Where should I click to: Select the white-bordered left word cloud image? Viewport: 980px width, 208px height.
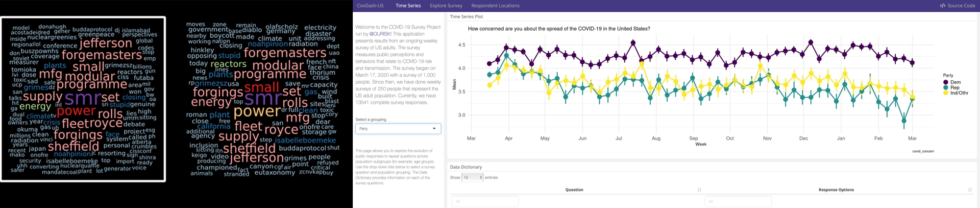pos(83,99)
